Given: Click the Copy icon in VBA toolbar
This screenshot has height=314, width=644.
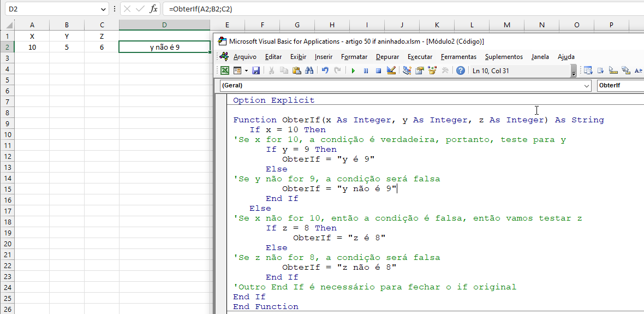Looking at the screenshot, I should click(284, 70).
